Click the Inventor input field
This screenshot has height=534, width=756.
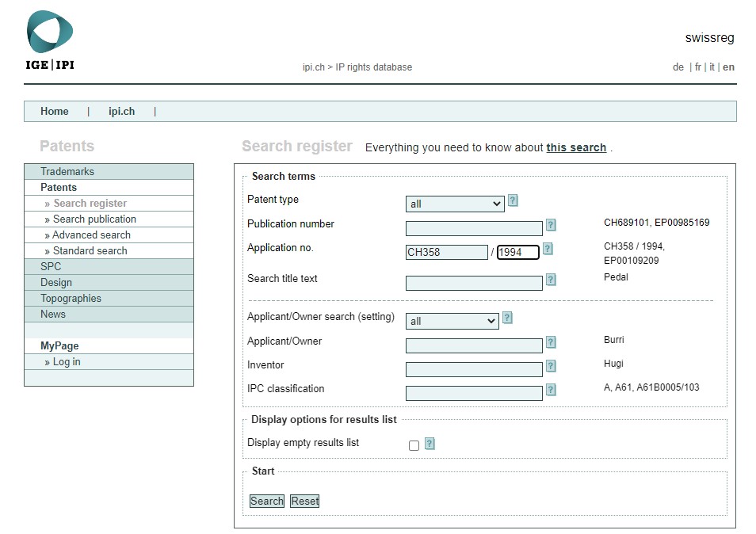tap(474, 369)
